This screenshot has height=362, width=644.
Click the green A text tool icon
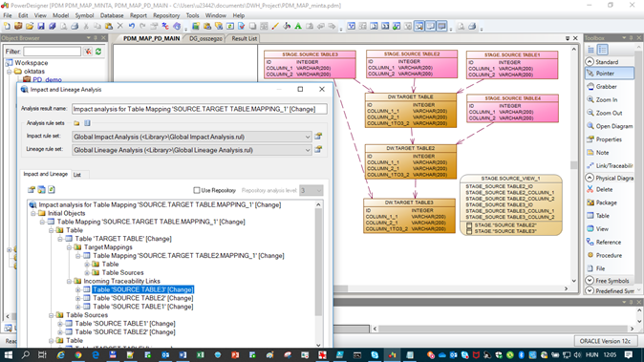pos(298,27)
